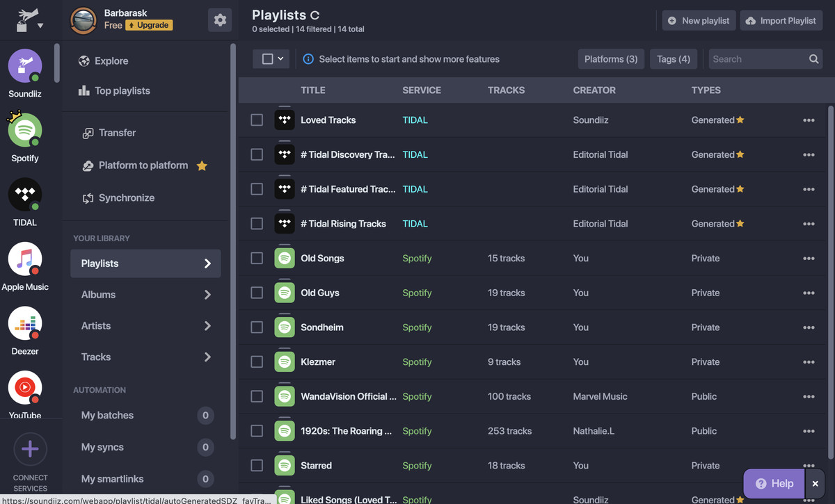Sort by the TITLE column header
The image size is (835, 504).
[x=313, y=90]
